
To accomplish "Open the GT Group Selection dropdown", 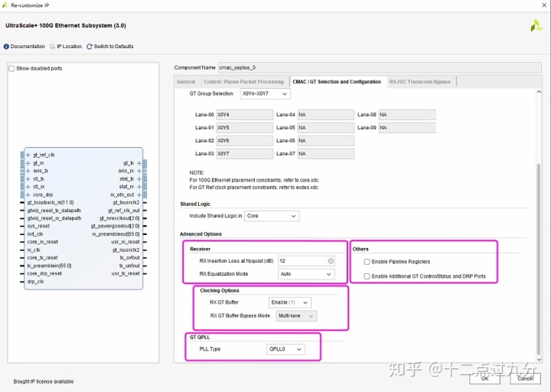I will 266,94.
